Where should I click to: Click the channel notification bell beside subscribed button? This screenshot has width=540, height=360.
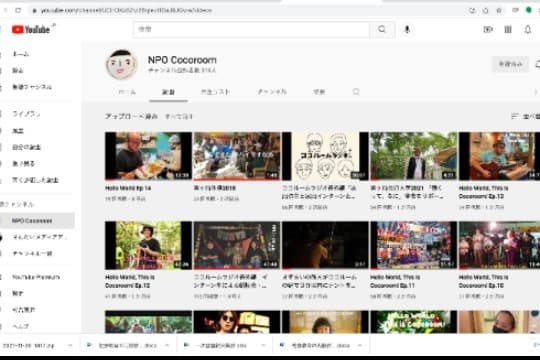click(x=537, y=64)
